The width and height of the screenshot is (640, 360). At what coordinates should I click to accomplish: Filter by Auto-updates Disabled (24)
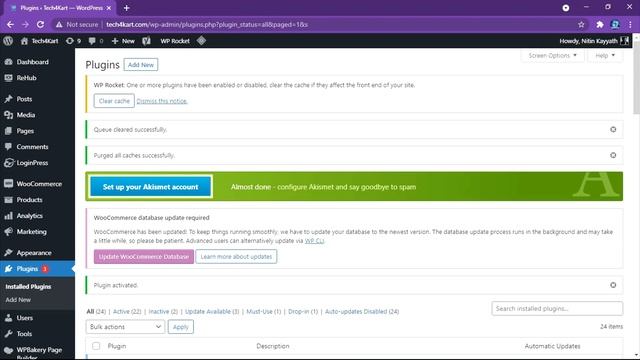(x=362, y=311)
